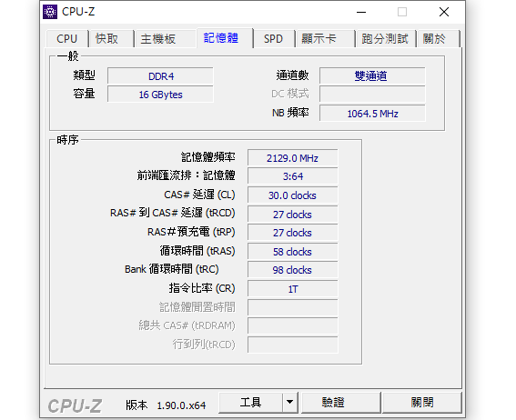Viewport: 516px width, 420px height.
Task: Click the empty DC 模式 field
Action: click(x=372, y=95)
